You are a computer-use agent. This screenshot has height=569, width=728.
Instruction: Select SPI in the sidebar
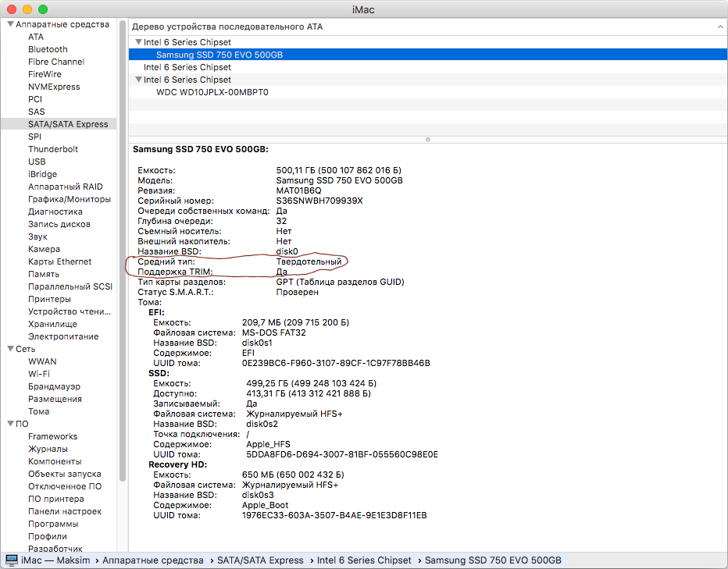34,137
